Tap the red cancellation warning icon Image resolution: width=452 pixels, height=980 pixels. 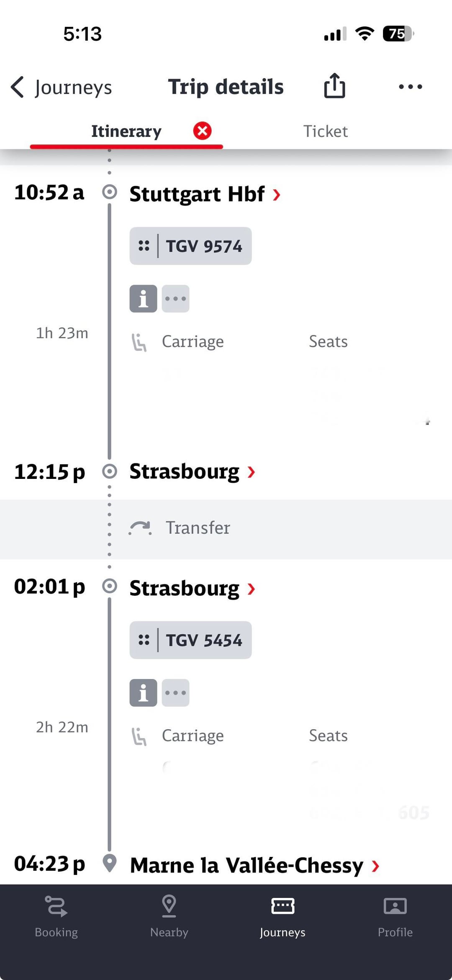[x=202, y=131]
